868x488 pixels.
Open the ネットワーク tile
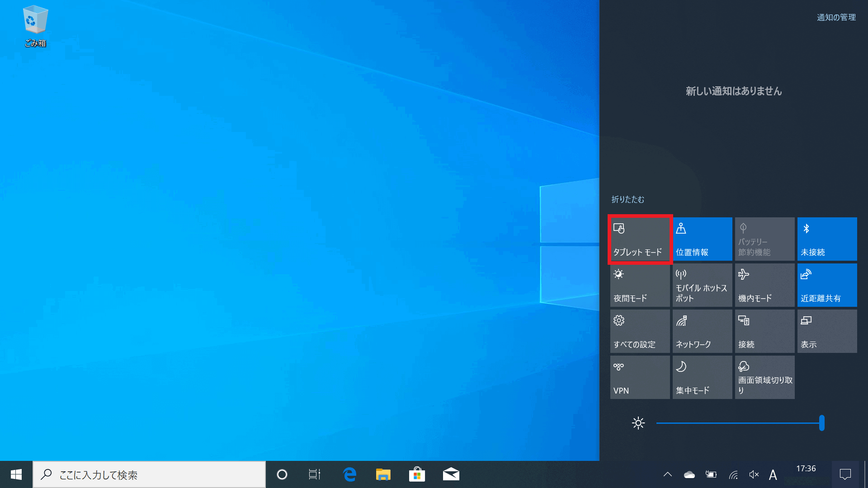702,331
